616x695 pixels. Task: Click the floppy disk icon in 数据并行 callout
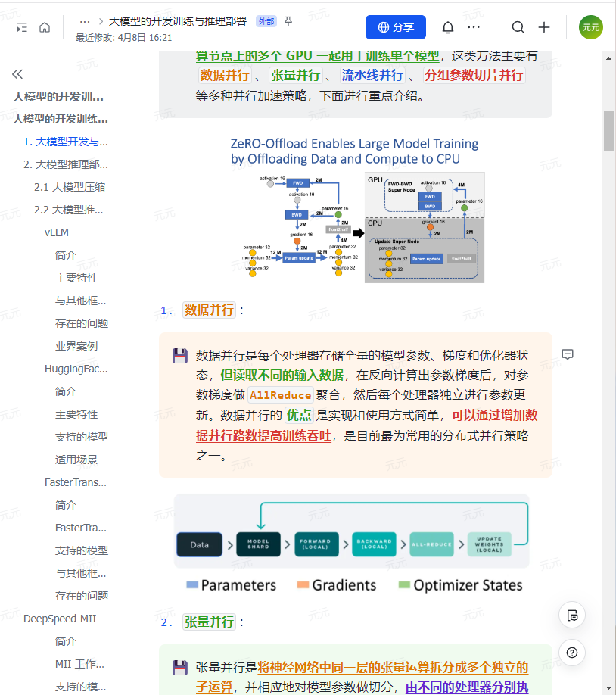tap(180, 356)
